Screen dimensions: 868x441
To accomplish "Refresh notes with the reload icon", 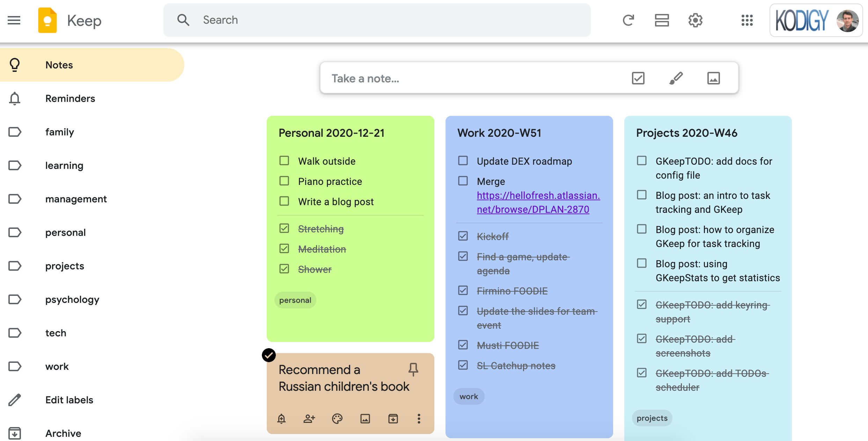I will pos(628,20).
